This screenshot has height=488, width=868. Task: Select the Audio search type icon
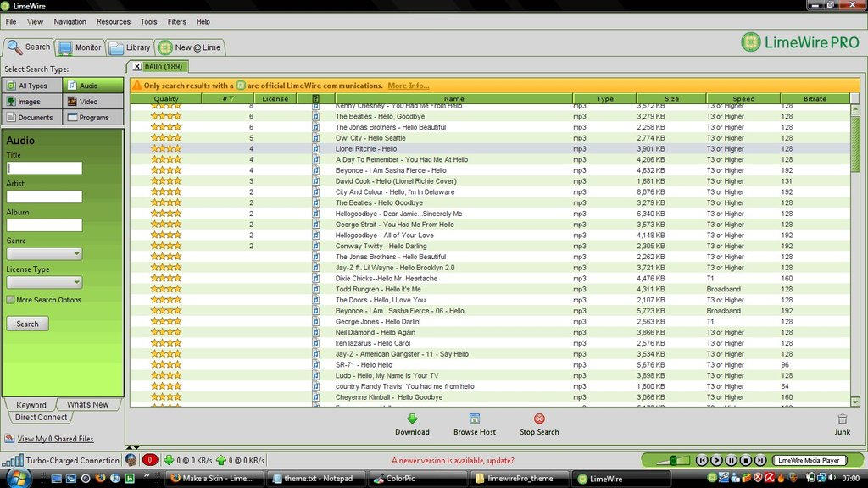click(x=93, y=85)
